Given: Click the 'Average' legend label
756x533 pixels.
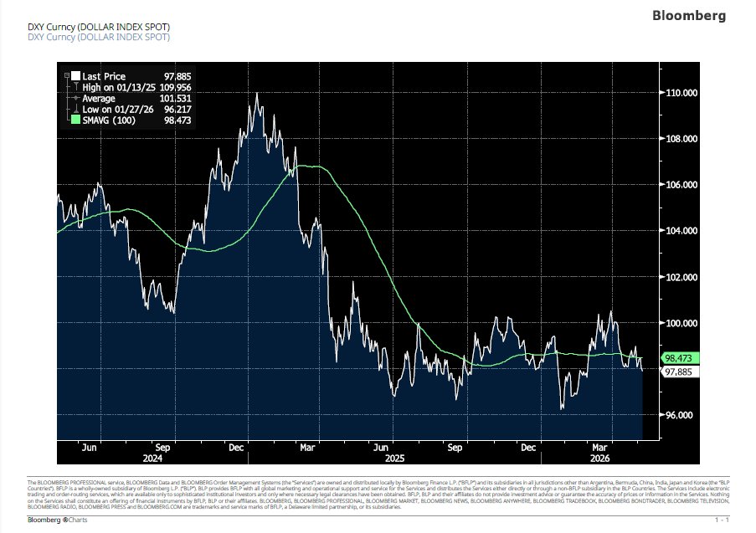Looking at the screenshot, I should pos(99,98).
